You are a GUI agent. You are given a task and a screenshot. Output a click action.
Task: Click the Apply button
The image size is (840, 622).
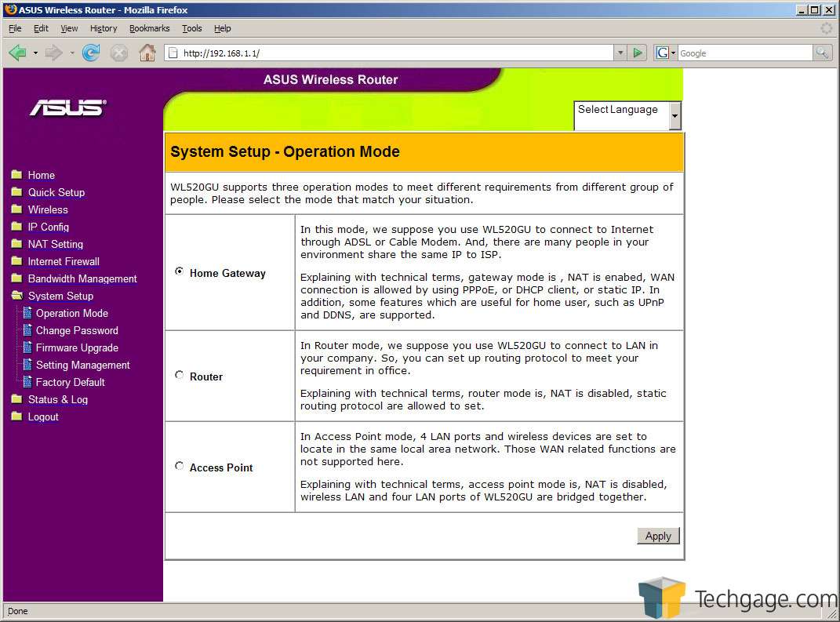[x=658, y=536]
